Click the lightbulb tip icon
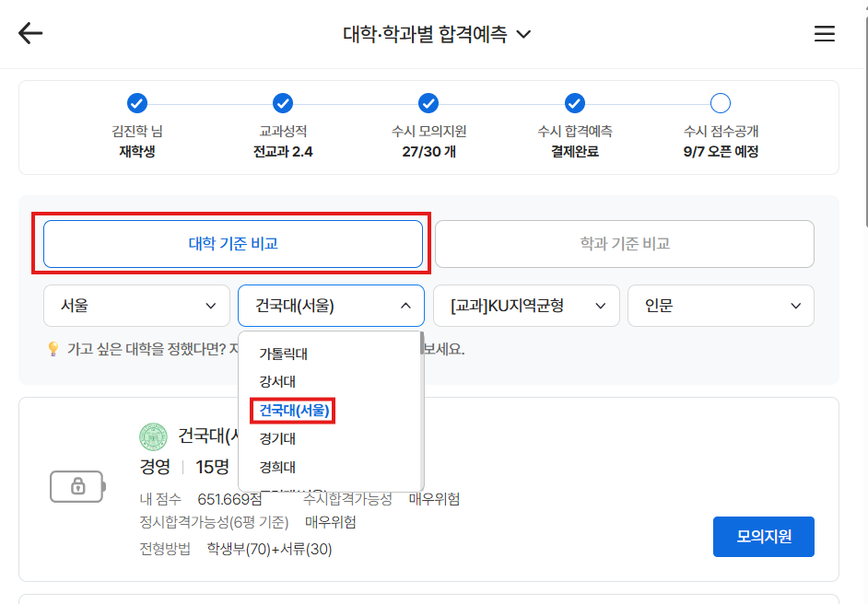Viewport: 868px width, 604px height. point(53,349)
